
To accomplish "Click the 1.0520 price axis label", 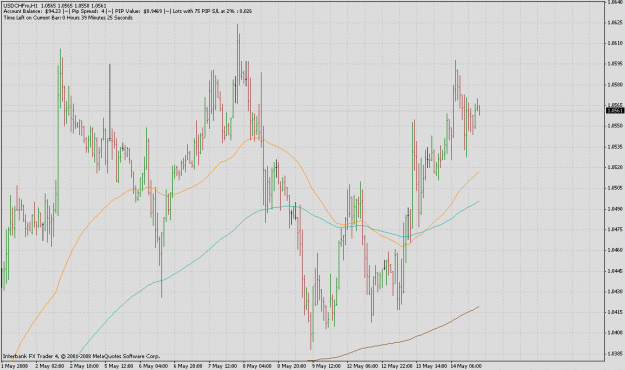I will [614, 167].
